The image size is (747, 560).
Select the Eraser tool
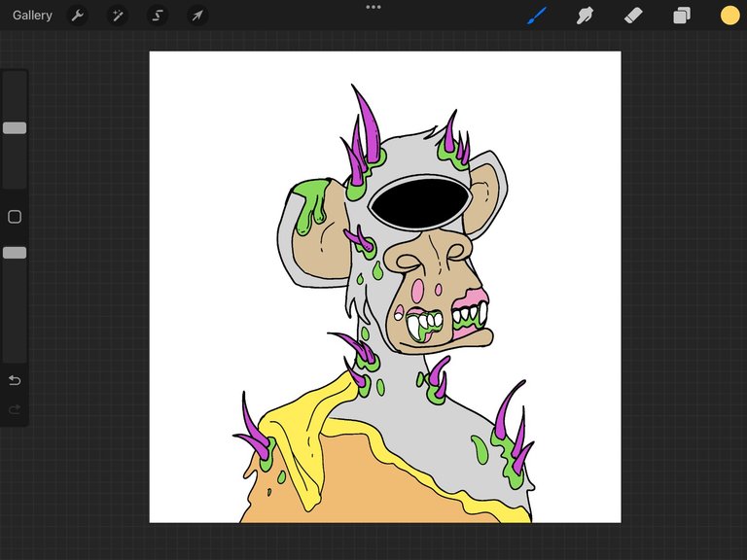point(633,16)
